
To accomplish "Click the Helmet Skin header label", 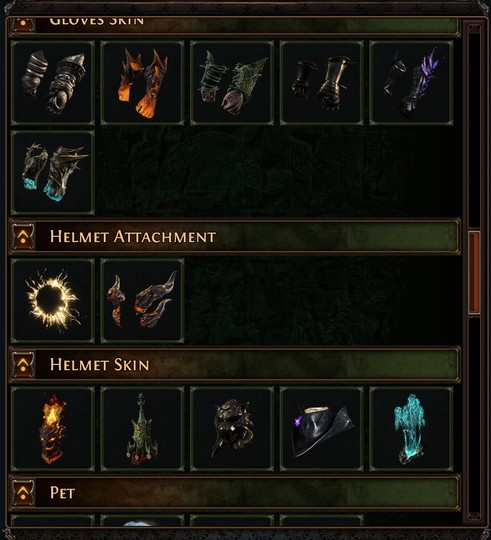I will (x=100, y=365).
